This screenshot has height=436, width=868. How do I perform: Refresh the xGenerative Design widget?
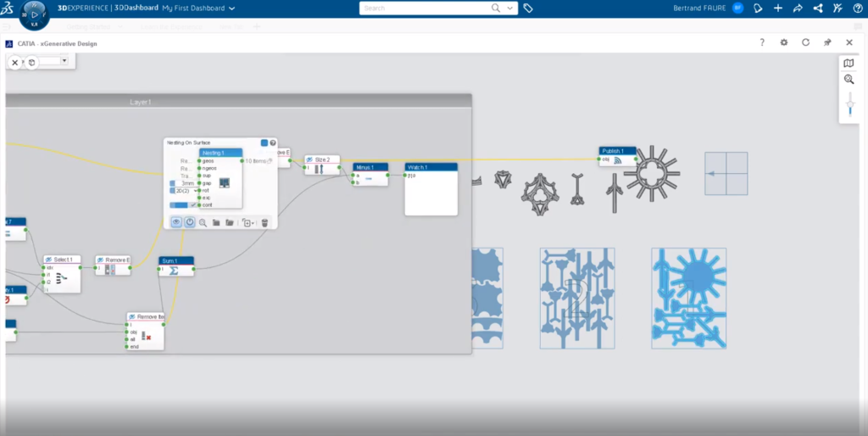pyautogui.click(x=805, y=42)
